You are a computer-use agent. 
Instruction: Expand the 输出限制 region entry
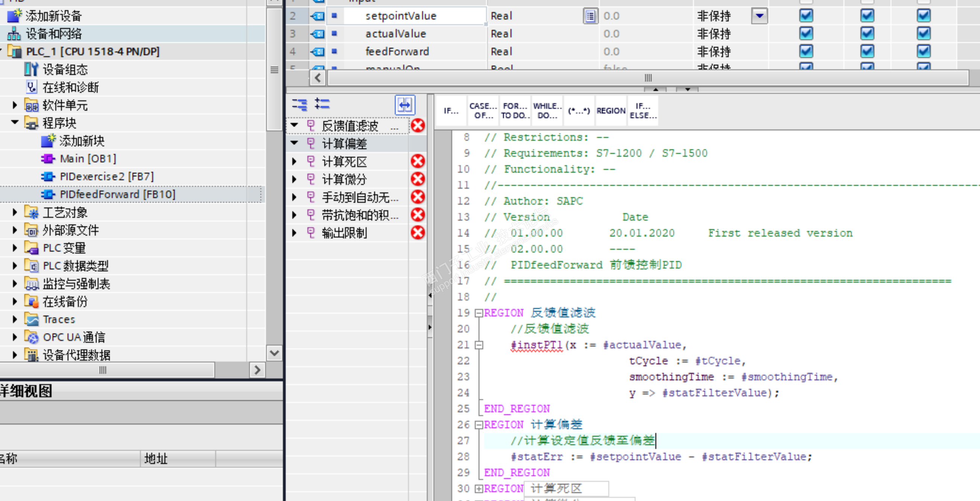294,233
